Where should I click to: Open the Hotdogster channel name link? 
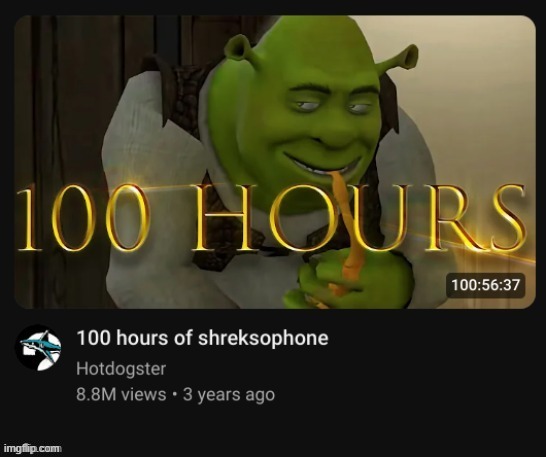(121, 369)
